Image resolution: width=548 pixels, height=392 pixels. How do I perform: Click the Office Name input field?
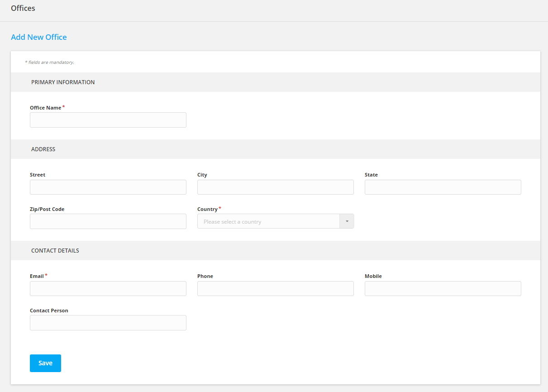pos(108,120)
